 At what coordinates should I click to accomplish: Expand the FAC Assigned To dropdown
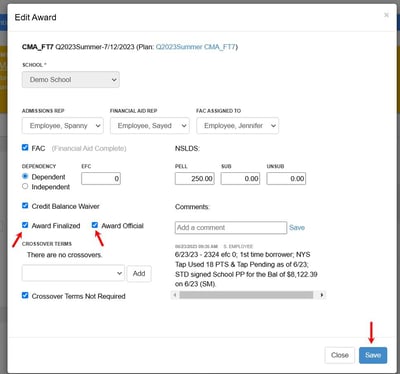pyautogui.click(x=237, y=126)
